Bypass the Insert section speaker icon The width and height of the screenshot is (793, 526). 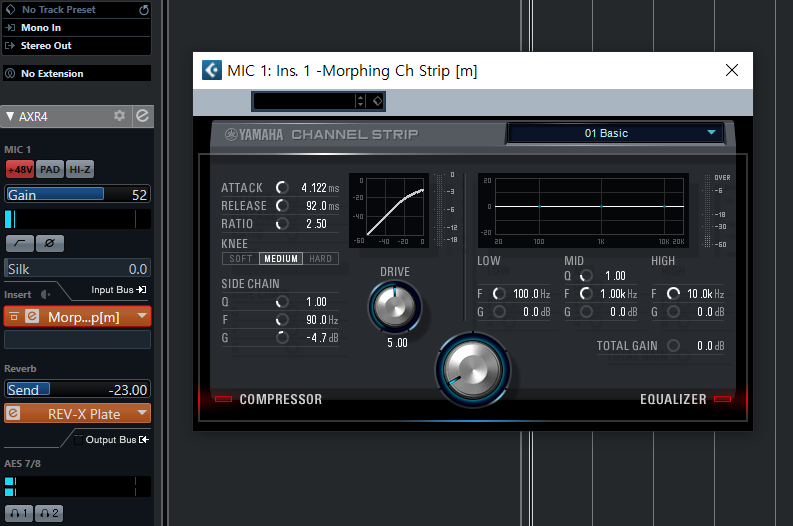pos(46,294)
